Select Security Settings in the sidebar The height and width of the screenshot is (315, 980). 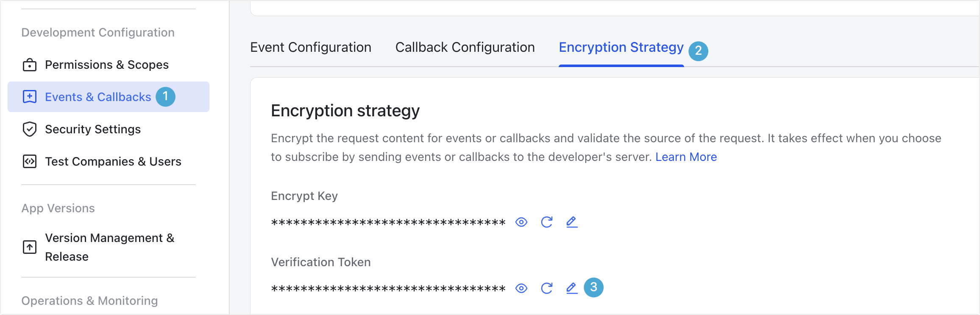[93, 129]
